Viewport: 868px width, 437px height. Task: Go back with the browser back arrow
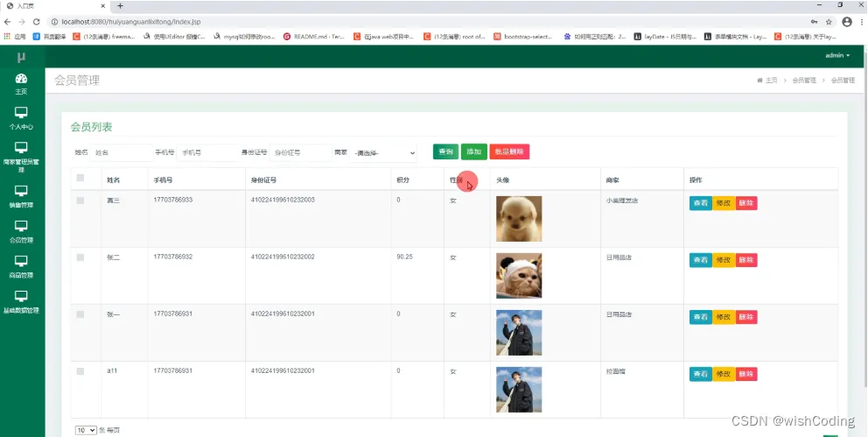7,22
